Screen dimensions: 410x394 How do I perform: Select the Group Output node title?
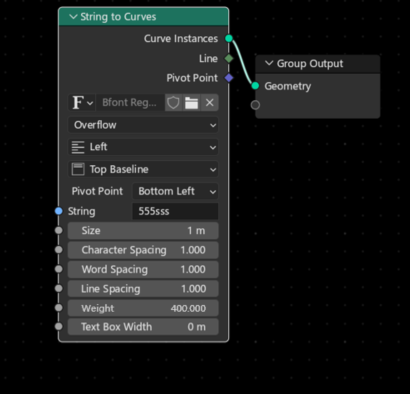pos(310,63)
